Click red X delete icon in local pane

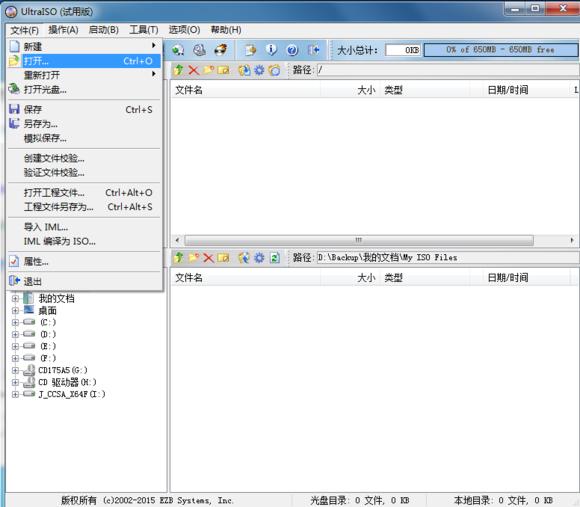point(209,257)
